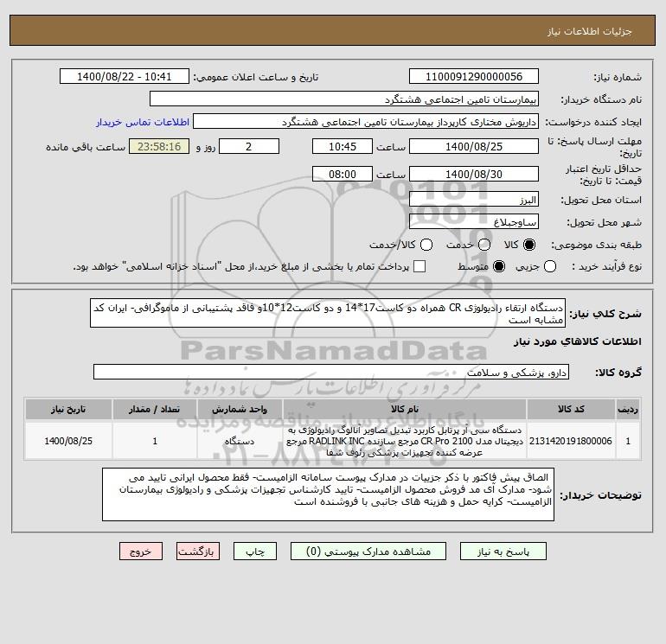This screenshot has height=644, width=666.
Task: Click the delivery city field ساوجبلاغ
Action: coord(474,222)
